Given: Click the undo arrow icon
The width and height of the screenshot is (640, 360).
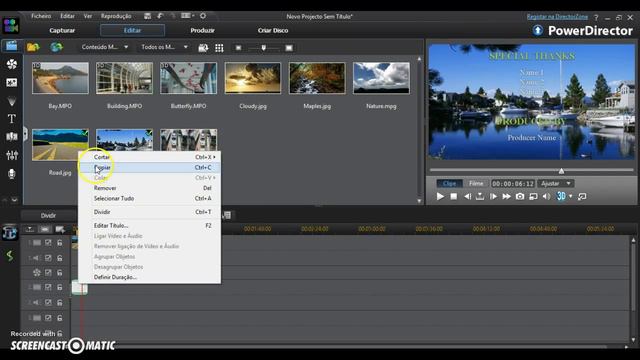Looking at the screenshot, I should point(160,16).
